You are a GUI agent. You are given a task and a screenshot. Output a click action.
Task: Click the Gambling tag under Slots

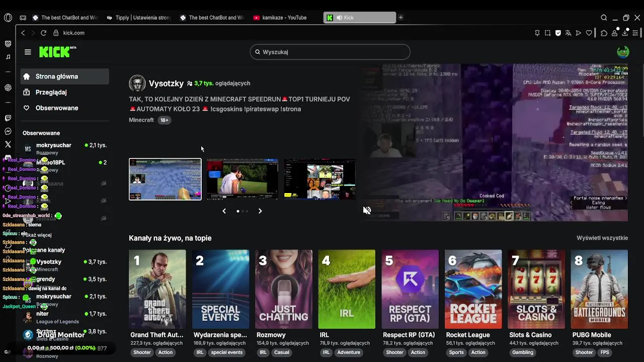[x=523, y=352]
